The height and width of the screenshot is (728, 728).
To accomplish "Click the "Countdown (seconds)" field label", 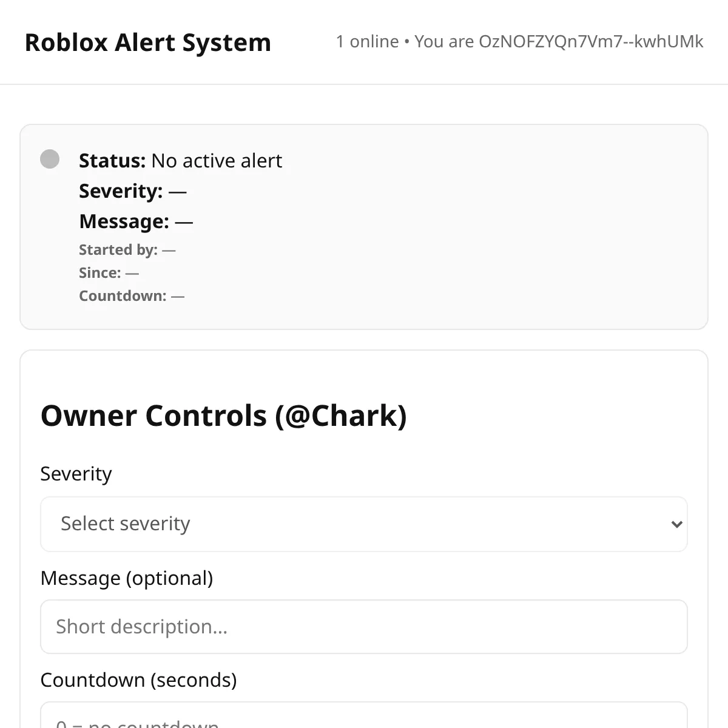I will coord(138,680).
